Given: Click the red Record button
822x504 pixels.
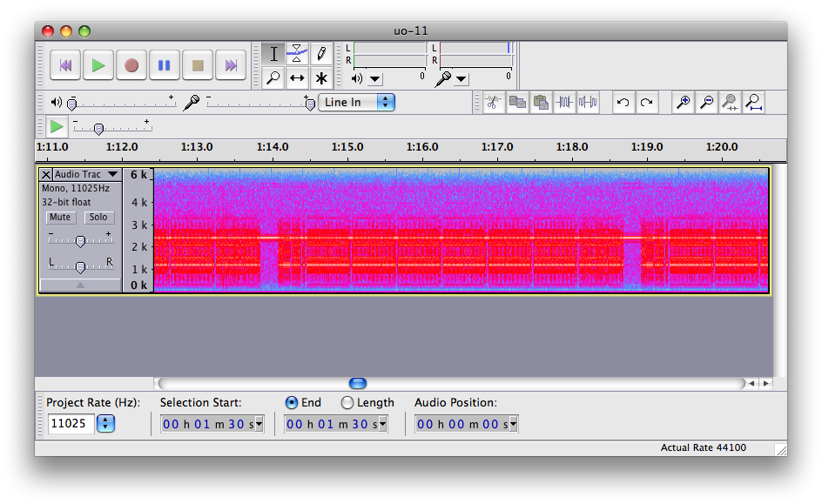Looking at the screenshot, I should click(131, 65).
